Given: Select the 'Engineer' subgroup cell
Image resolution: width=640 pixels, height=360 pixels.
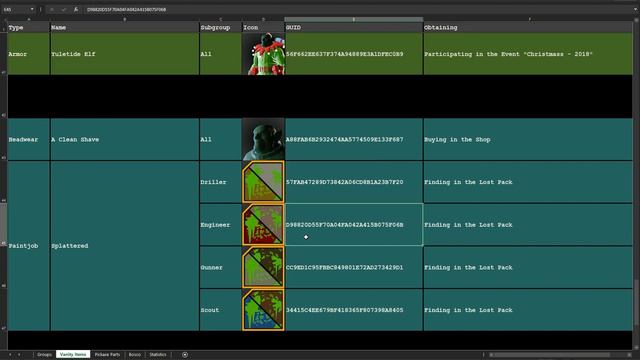Looking at the screenshot, I should click(220, 224).
